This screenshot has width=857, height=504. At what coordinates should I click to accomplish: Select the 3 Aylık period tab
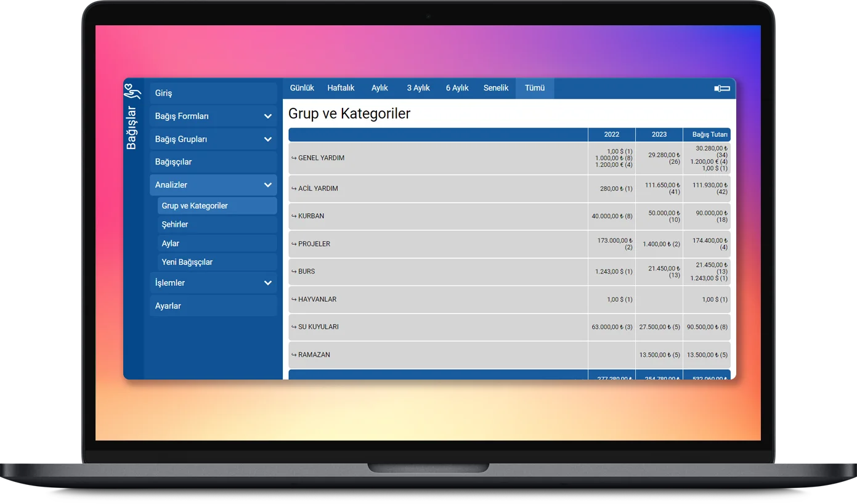pyautogui.click(x=418, y=88)
